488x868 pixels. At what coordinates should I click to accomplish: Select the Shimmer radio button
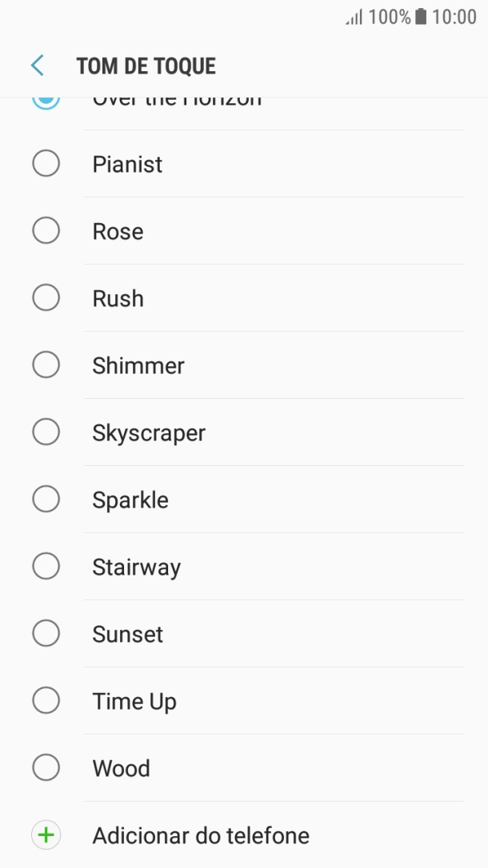pyautogui.click(x=46, y=365)
